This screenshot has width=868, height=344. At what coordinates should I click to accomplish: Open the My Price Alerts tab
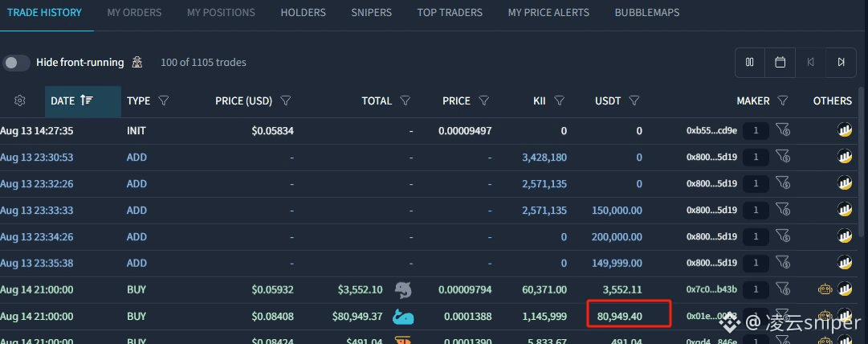[548, 12]
